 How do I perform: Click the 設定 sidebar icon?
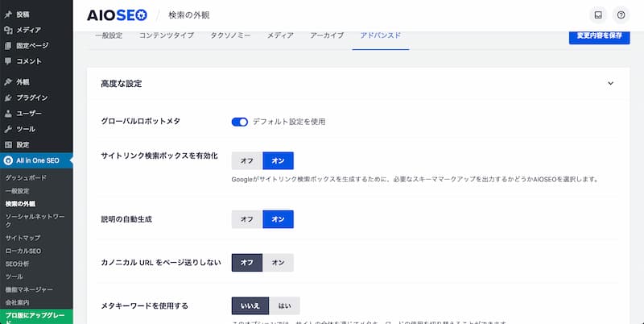8,145
